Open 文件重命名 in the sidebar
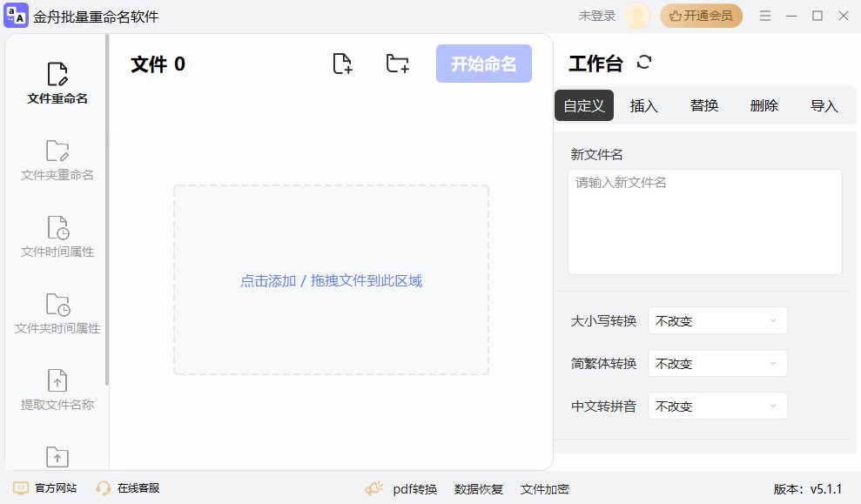The height and width of the screenshot is (504, 861). pyautogui.click(x=56, y=84)
